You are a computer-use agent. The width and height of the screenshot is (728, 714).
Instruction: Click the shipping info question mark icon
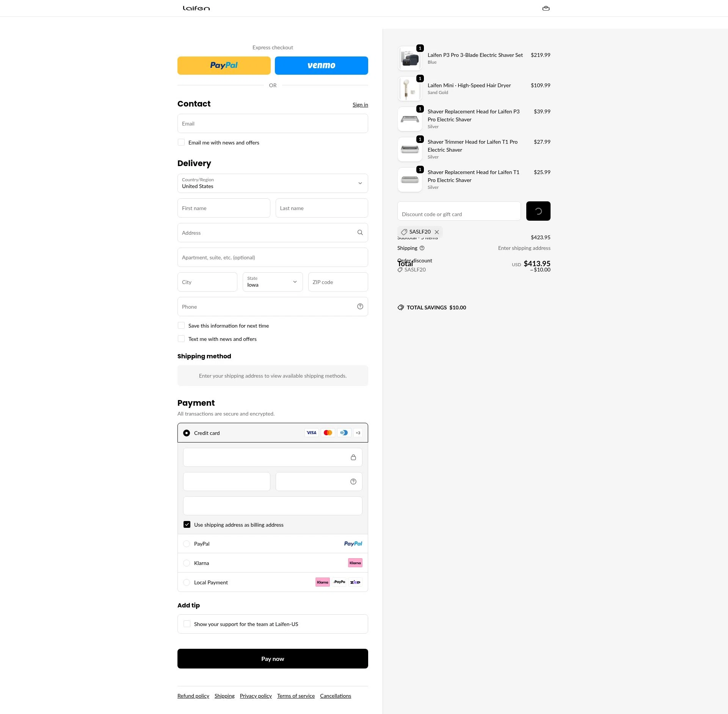click(x=422, y=248)
